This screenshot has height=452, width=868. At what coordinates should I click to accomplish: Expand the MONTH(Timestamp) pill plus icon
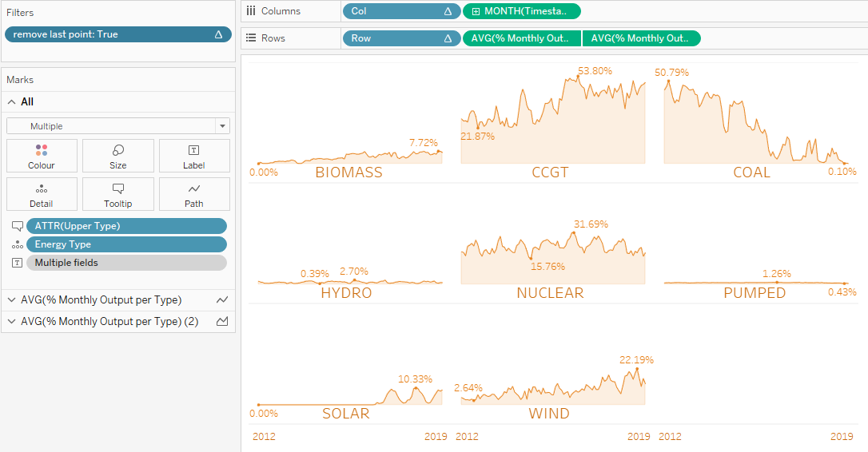476,11
